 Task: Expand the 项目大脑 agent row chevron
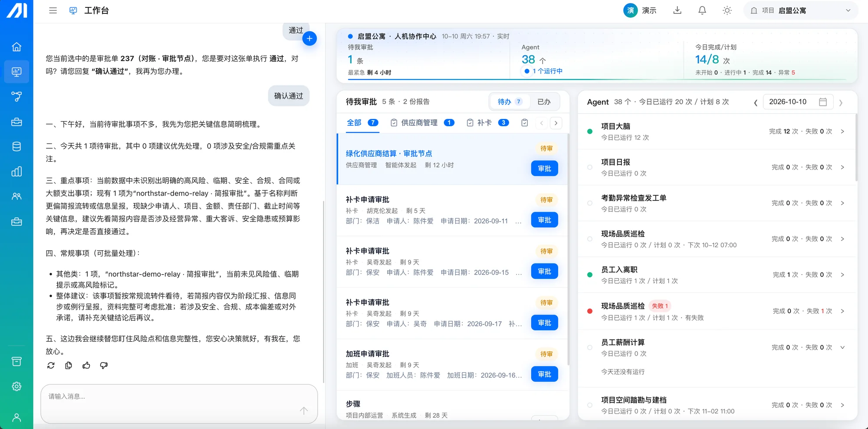coord(842,131)
